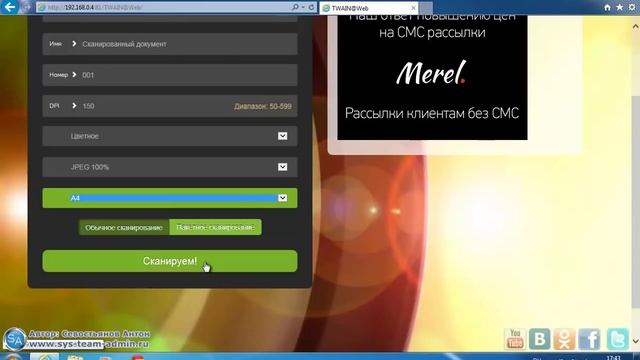Click the scrollbar up arrow
The width and height of the screenshot is (640, 360).
point(636,26)
